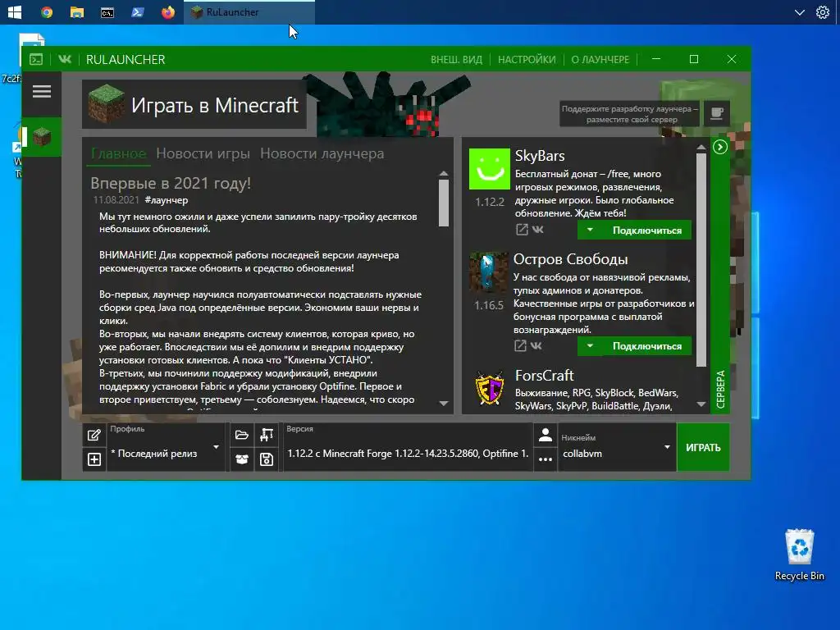Viewport: 840px width, 630px height.
Task: Click the coffee cup support icon
Action: pos(716,113)
